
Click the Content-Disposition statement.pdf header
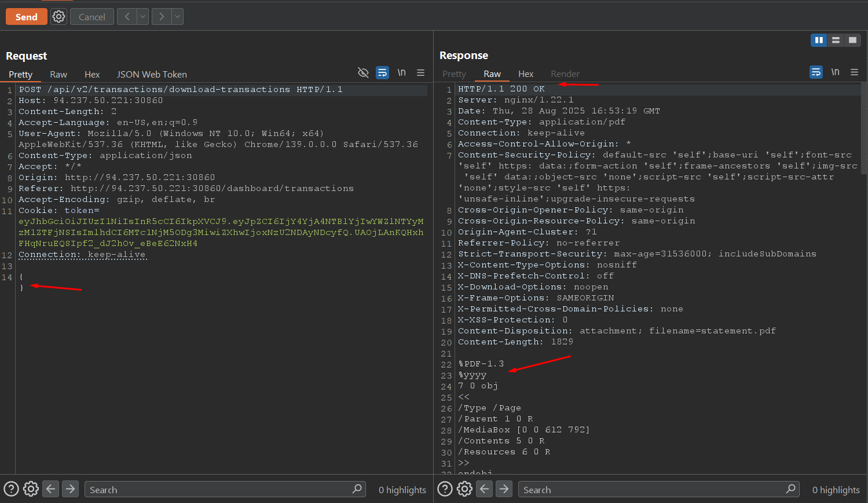[x=617, y=331]
